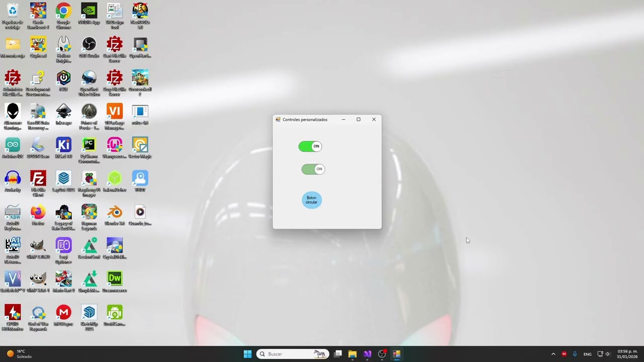Select the Start FileZilla Server icon

tap(115, 50)
